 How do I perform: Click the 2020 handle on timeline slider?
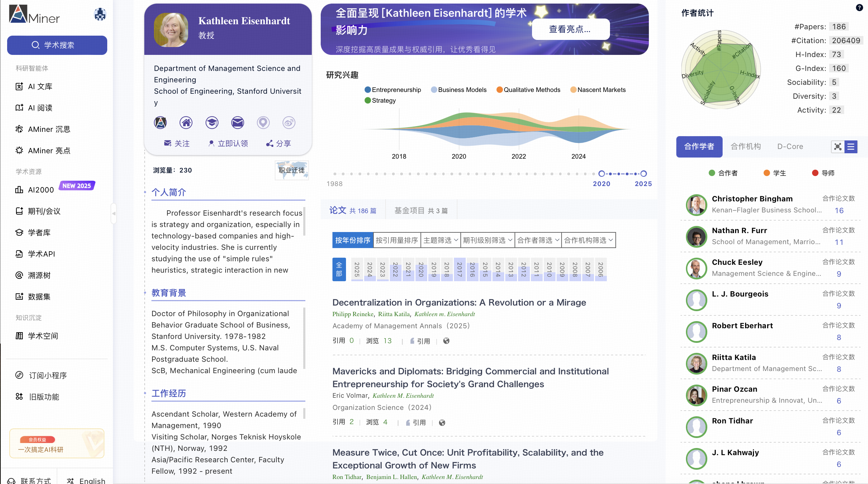click(x=601, y=174)
